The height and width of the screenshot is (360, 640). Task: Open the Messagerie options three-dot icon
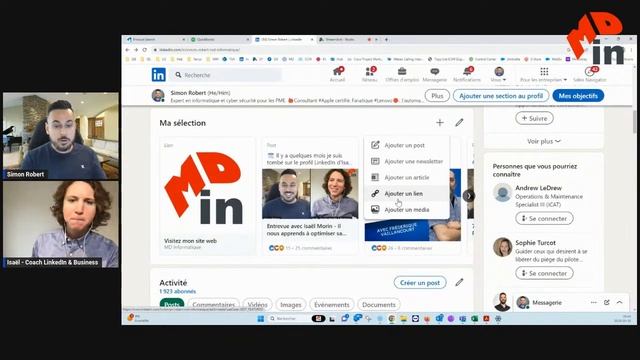point(593,302)
